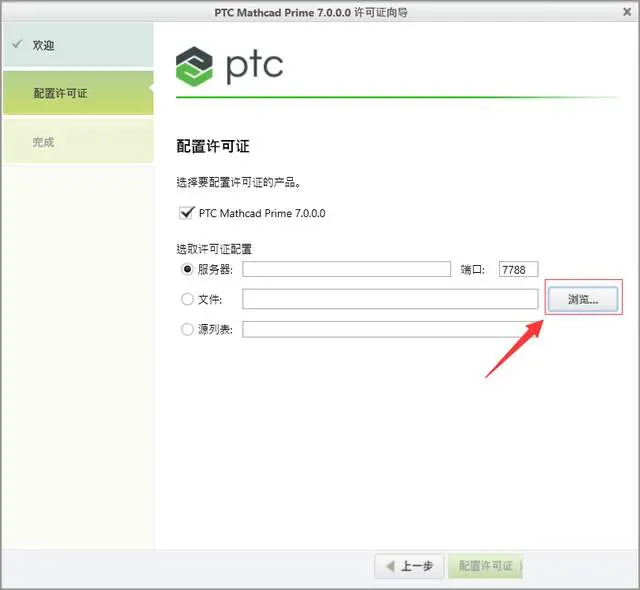Select the 完成 step in sidebar
The width and height of the screenshot is (640, 590).
point(78,141)
